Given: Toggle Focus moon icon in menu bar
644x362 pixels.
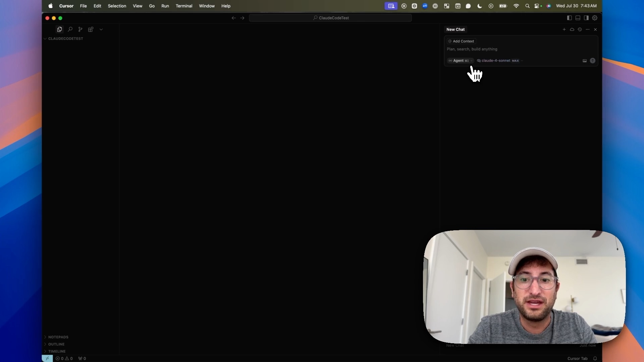Looking at the screenshot, I should coord(479,6).
